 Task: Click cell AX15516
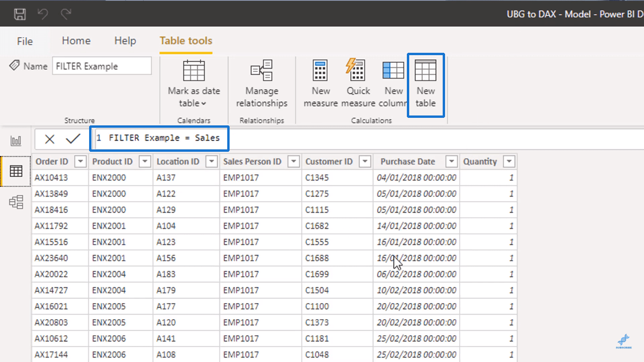60,242
